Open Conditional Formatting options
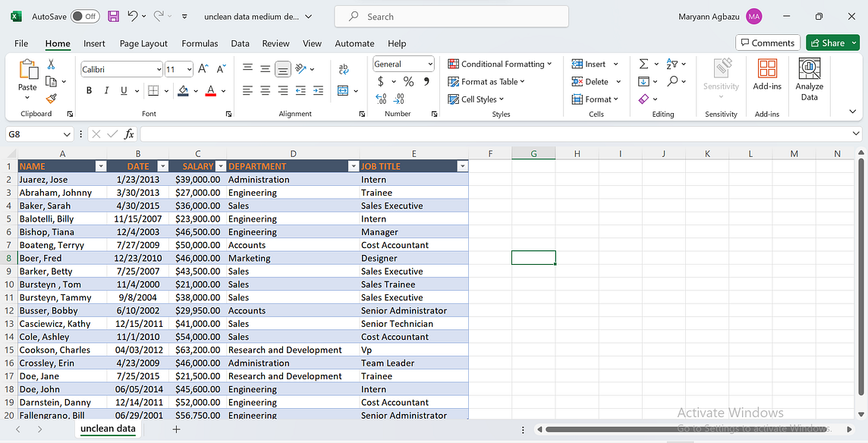The image size is (868, 443). pos(500,64)
